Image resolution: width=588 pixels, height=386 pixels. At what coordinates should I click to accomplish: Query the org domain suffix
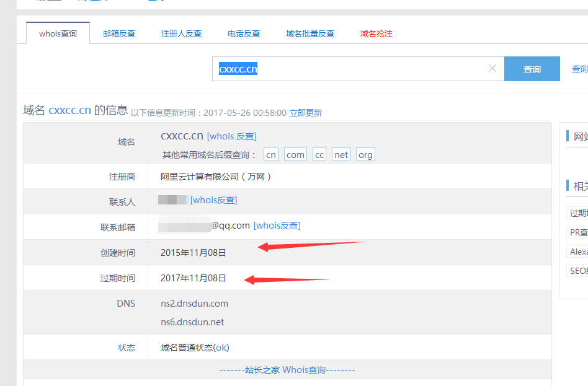(365, 155)
